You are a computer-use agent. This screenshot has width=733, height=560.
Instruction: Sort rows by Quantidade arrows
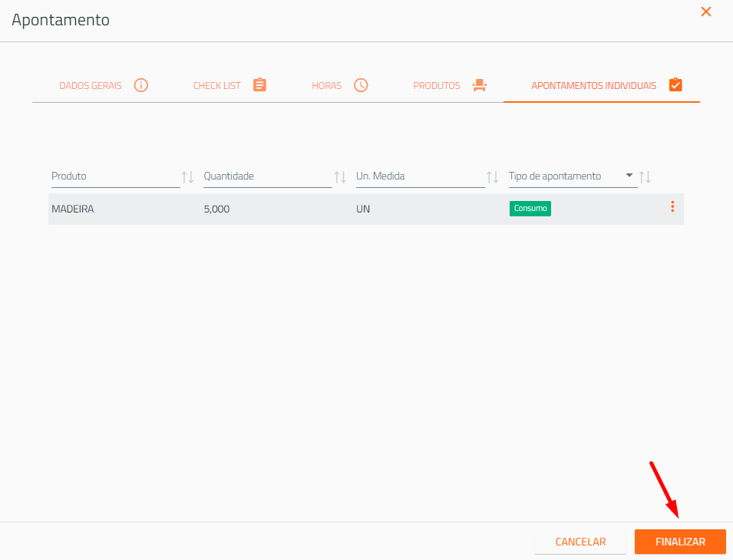pos(340,177)
